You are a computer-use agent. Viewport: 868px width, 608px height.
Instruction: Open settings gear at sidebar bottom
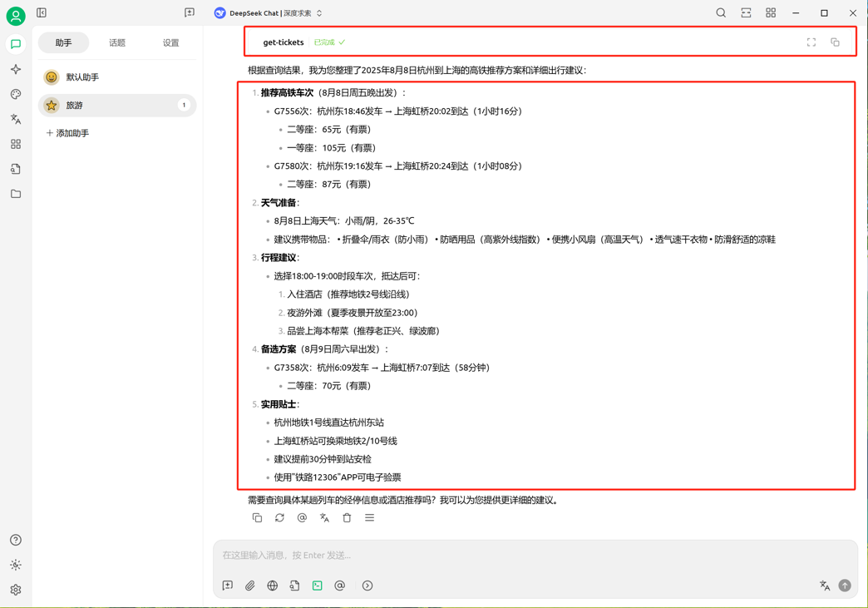coord(16,590)
